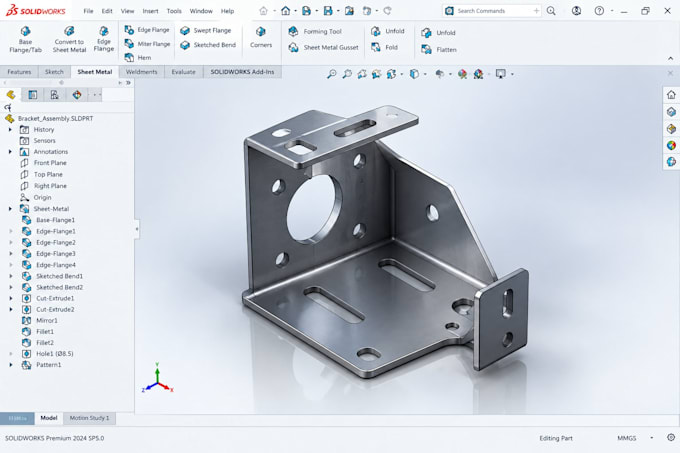Open the Appearances color ball in task pane

pos(671,145)
